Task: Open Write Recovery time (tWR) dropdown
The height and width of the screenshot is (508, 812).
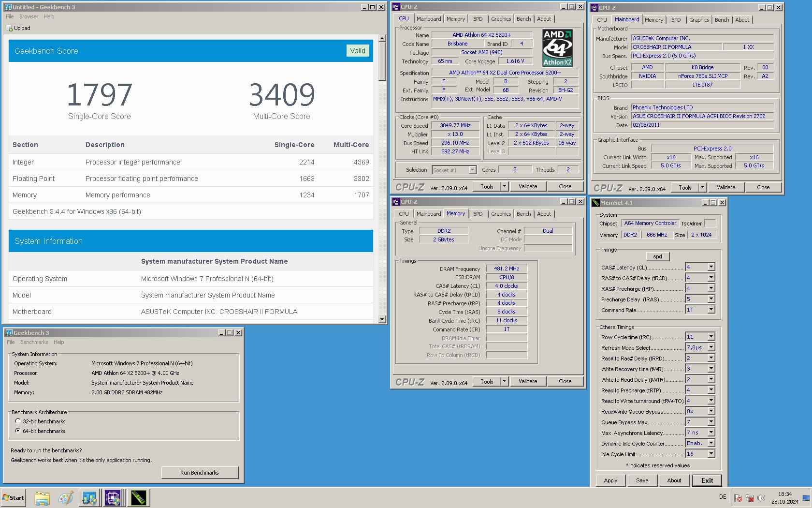Action: tap(711, 369)
